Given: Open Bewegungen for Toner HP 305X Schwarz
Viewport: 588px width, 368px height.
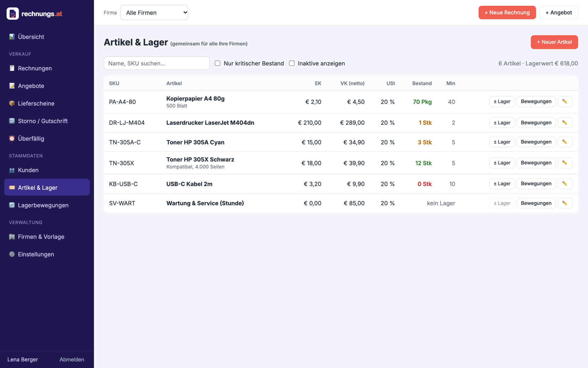Looking at the screenshot, I should click(x=536, y=163).
